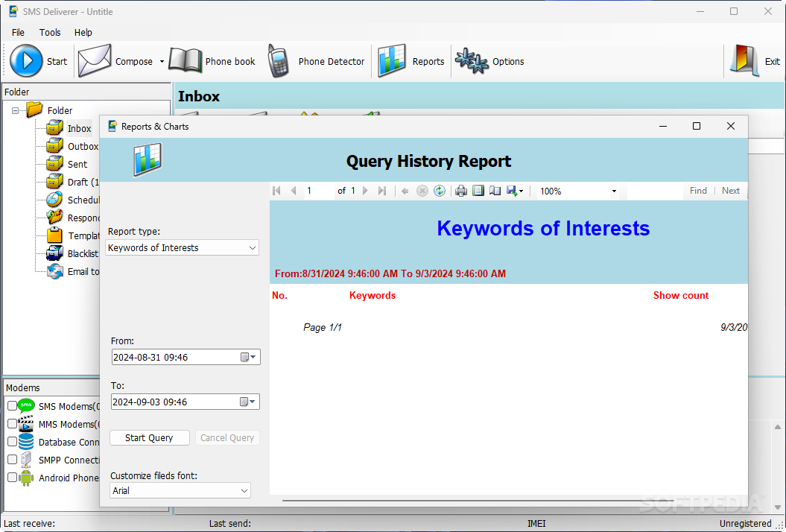The image size is (786, 532).
Task: Go to previous page in the report viewer
Action: click(294, 191)
